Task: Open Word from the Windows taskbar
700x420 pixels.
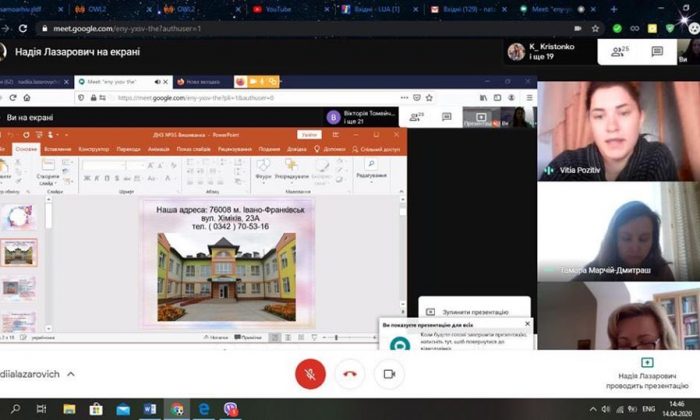Action: pyautogui.click(x=150, y=409)
